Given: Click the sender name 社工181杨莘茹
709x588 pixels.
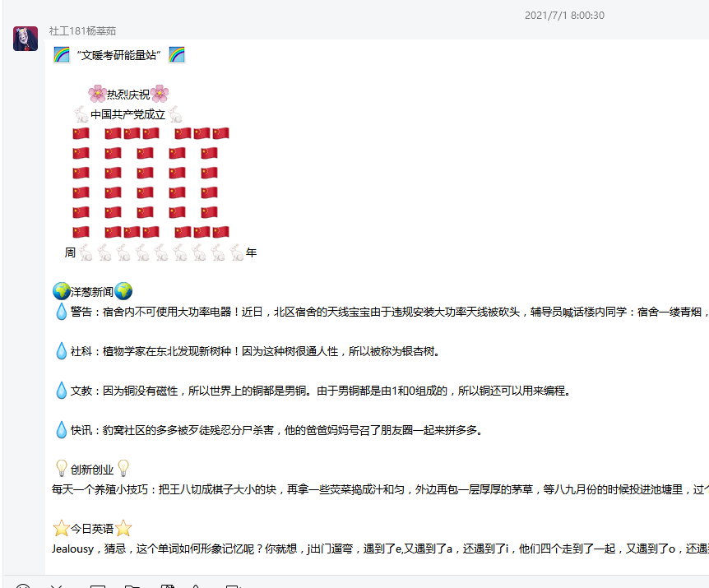Looking at the screenshot, I should tap(82, 30).
